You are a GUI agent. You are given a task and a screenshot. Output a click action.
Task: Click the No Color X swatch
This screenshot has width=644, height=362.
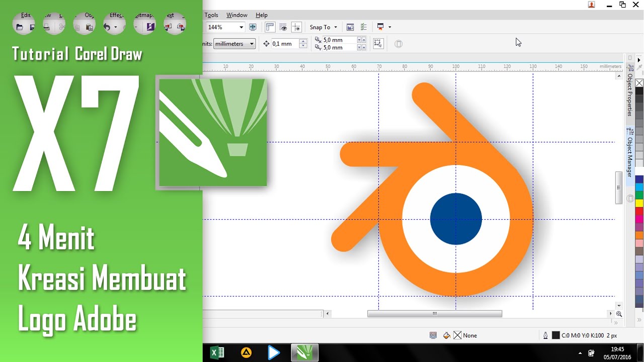[639, 83]
